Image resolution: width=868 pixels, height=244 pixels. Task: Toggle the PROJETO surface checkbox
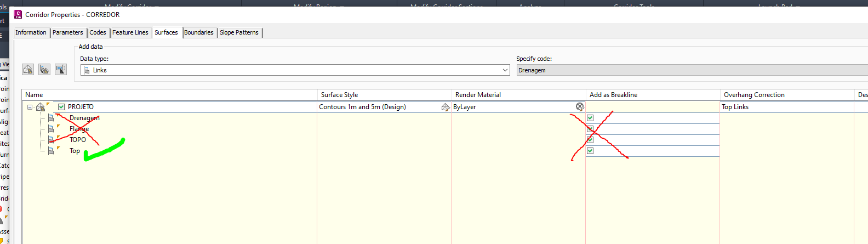61,107
